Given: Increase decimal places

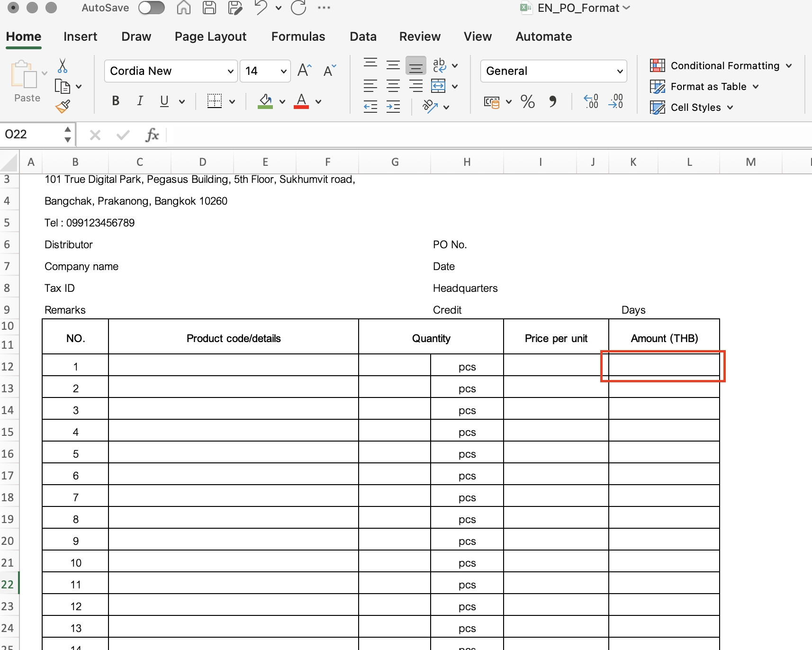Looking at the screenshot, I should [591, 101].
